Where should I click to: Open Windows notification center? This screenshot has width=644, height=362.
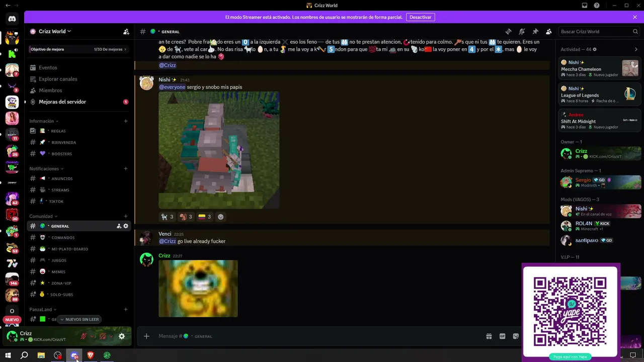click(633, 355)
